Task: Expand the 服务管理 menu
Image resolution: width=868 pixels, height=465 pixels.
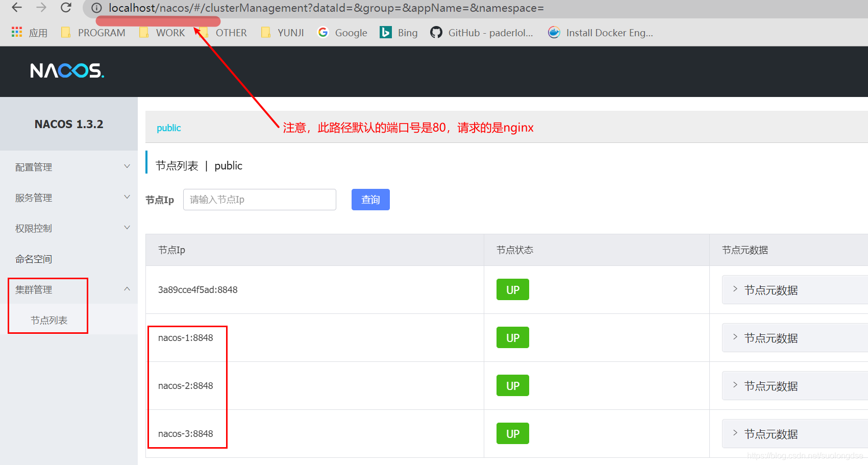Action: (69, 198)
